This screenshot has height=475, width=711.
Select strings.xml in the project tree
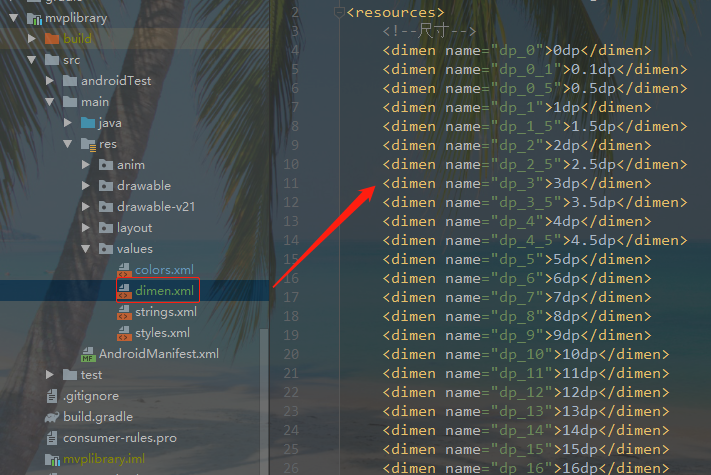(x=166, y=312)
